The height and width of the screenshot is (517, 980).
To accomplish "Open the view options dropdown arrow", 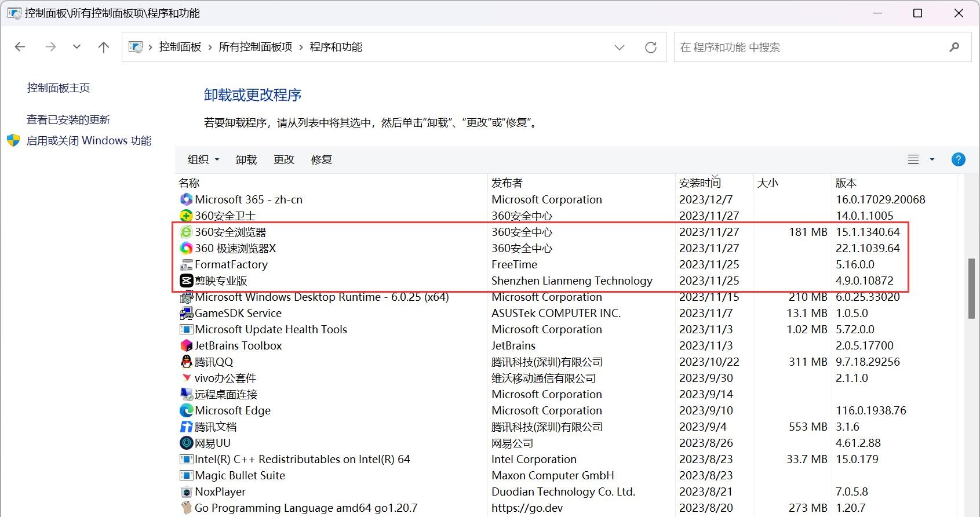I will pos(932,159).
